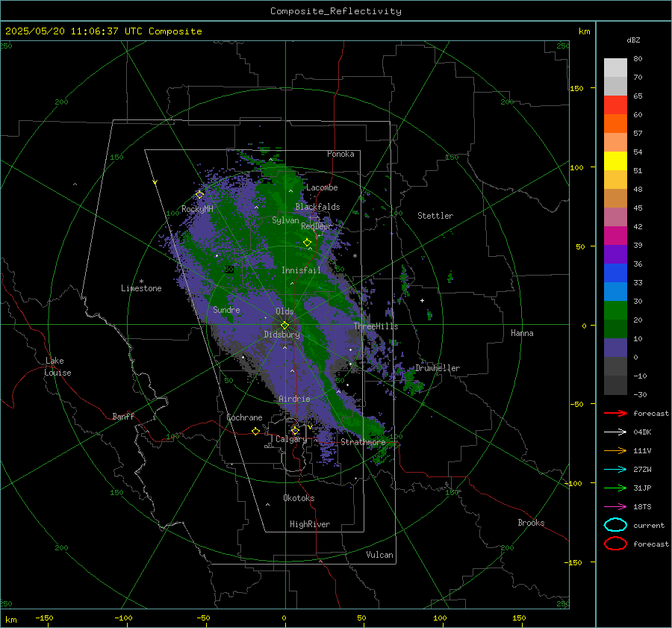Click the Lacombe town label

coord(322,187)
